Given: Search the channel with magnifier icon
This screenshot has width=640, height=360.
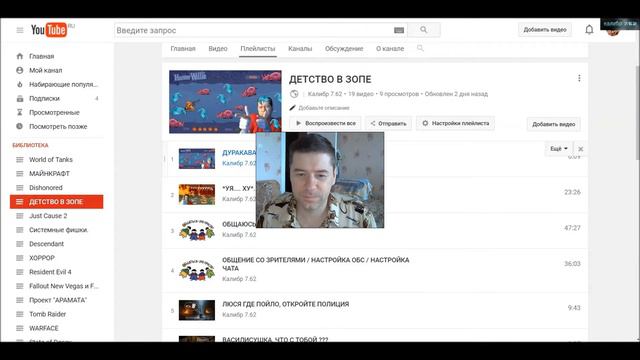Looking at the screenshot, I should pyautogui.click(x=420, y=48).
